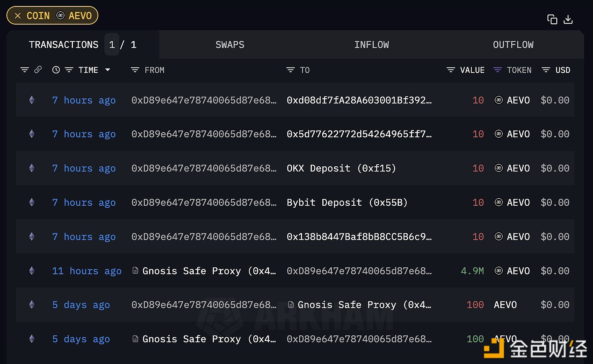Screen dimensions: 593x364
Task: Click Ethereum icon in 0xd08df7fA28A6 row
Action: tap(32, 100)
